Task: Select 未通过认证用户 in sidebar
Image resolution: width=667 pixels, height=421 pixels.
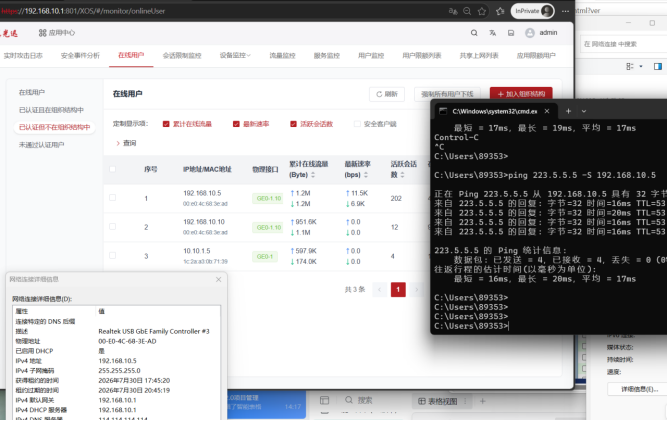Action: [41, 145]
